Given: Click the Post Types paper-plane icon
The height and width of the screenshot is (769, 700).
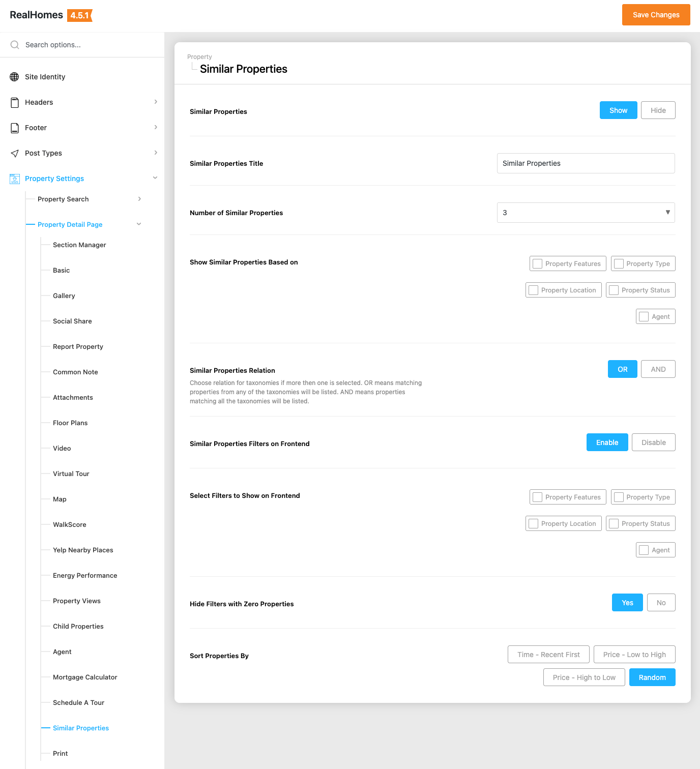Looking at the screenshot, I should click(15, 153).
